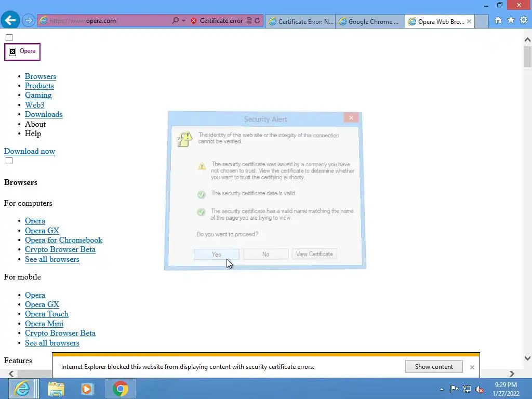Switch to the Google Chrome tab
The height and width of the screenshot is (399, 532).
point(370,21)
